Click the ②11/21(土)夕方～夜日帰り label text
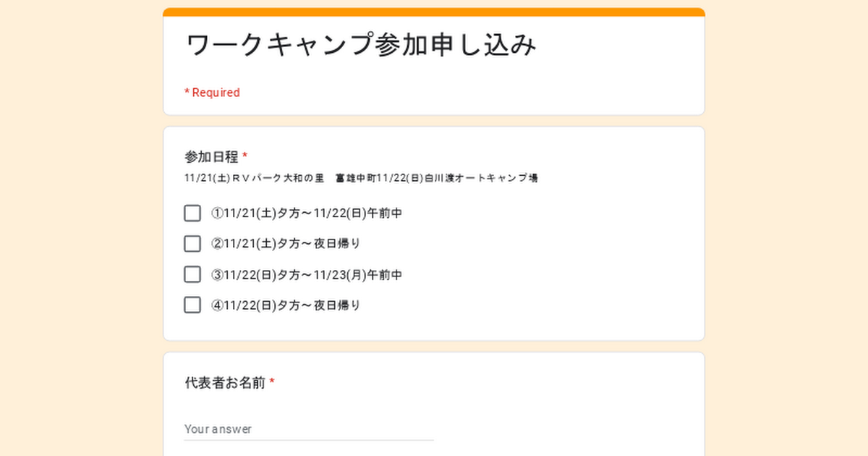 point(286,244)
